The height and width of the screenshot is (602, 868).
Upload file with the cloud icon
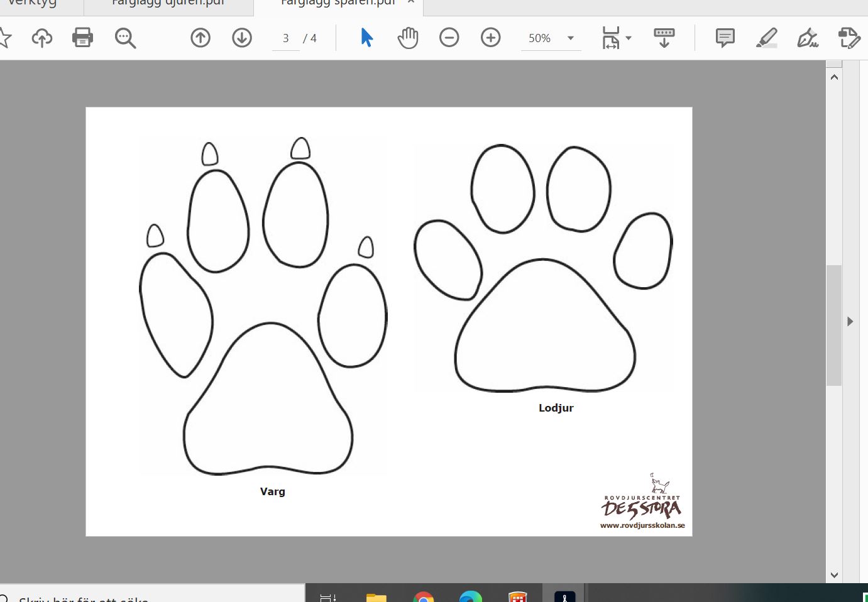pyautogui.click(x=42, y=38)
